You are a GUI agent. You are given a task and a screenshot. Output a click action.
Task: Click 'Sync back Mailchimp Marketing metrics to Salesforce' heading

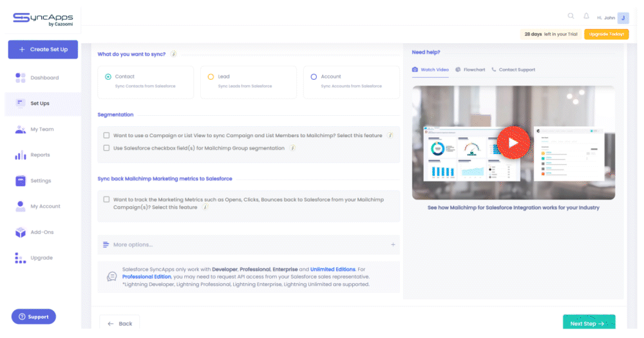tap(165, 178)
